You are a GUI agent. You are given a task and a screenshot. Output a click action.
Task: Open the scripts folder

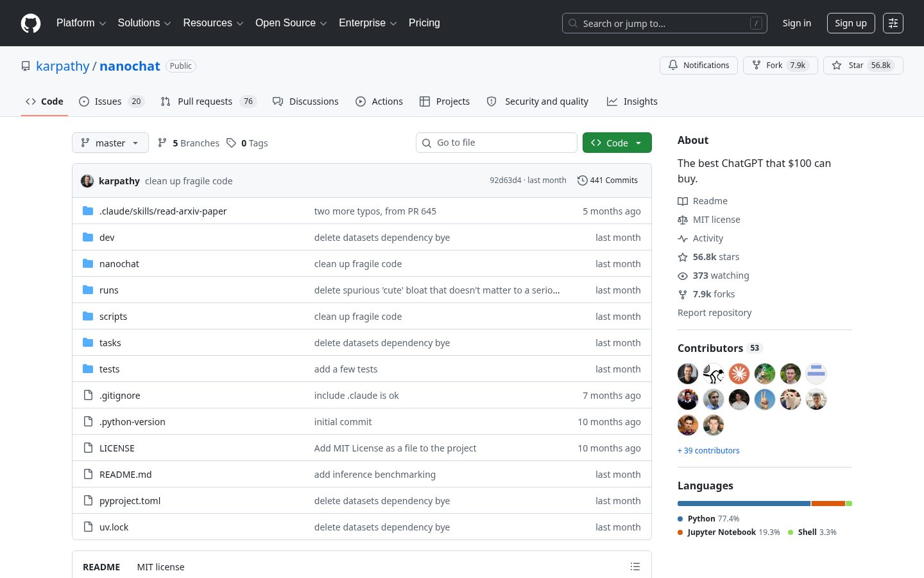point(114,317)
